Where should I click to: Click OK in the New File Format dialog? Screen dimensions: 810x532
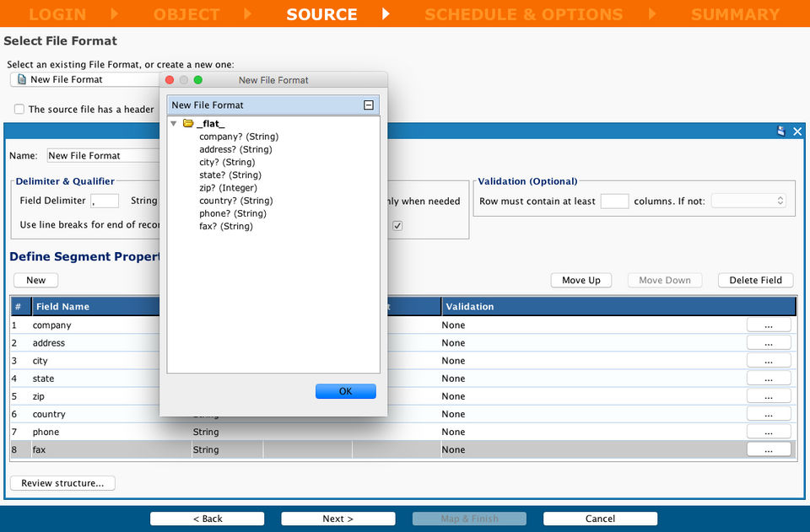[346, 391]
